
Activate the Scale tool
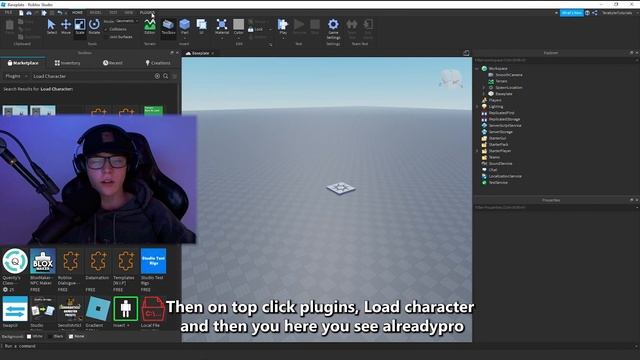[80, 27]
